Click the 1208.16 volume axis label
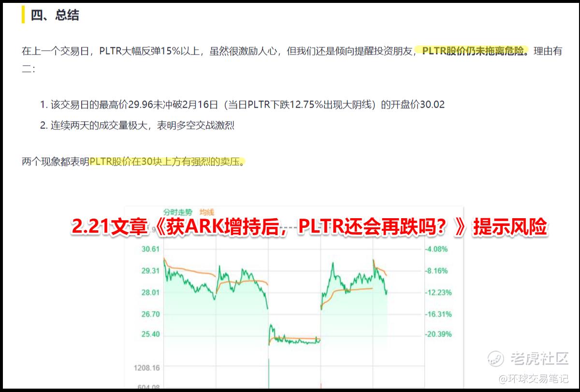 (x=147, y=368)
